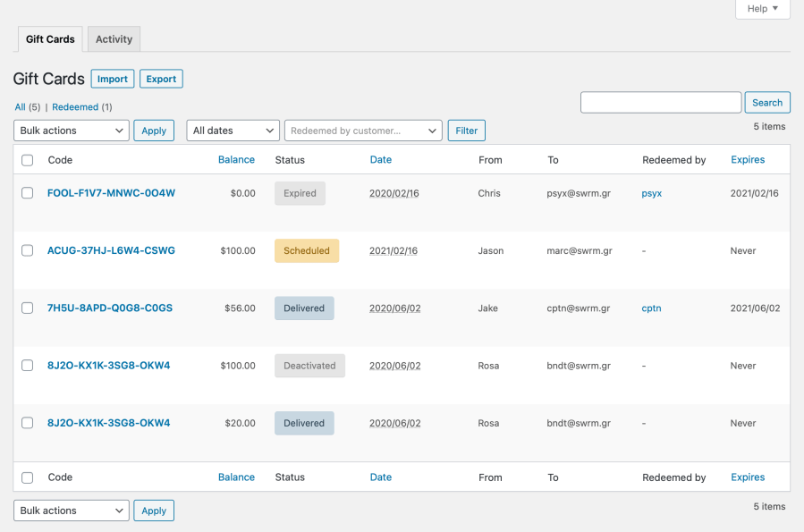Check the checkbox for gift card FOOL-F1V7-MNWC-0O4W

(27, 193)
